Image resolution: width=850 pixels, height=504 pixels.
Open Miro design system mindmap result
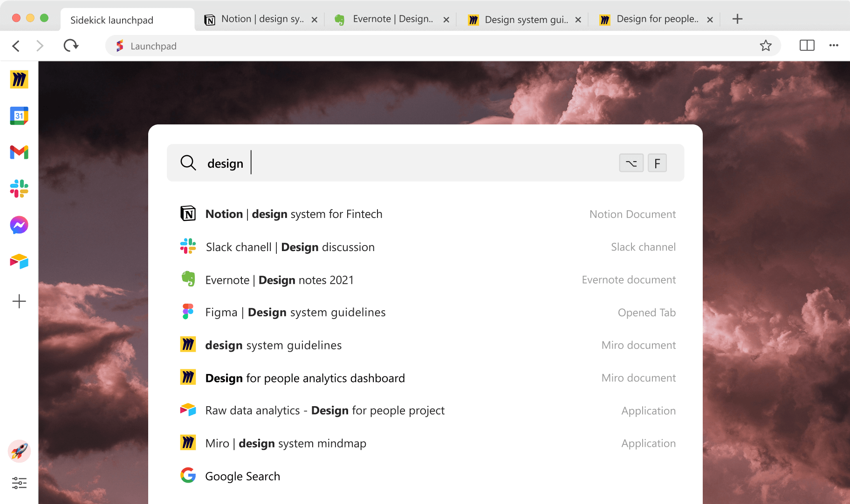coord(428,443)
